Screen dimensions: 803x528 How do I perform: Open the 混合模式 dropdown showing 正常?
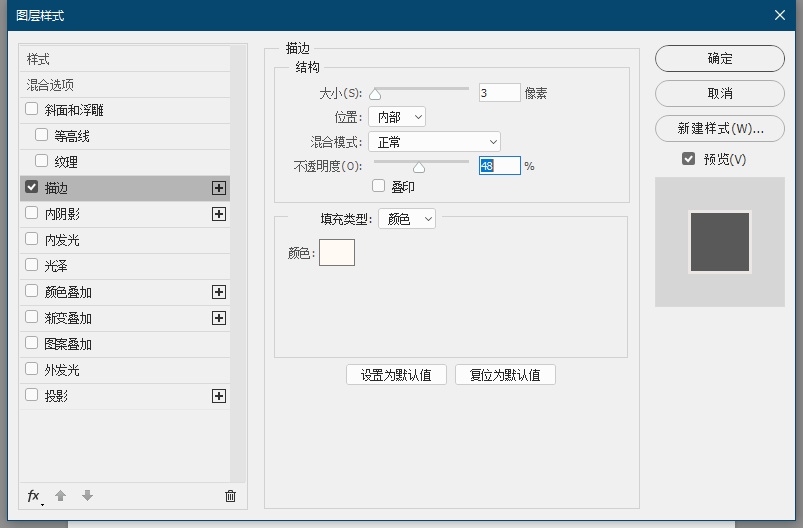click(x=434, y=142)
